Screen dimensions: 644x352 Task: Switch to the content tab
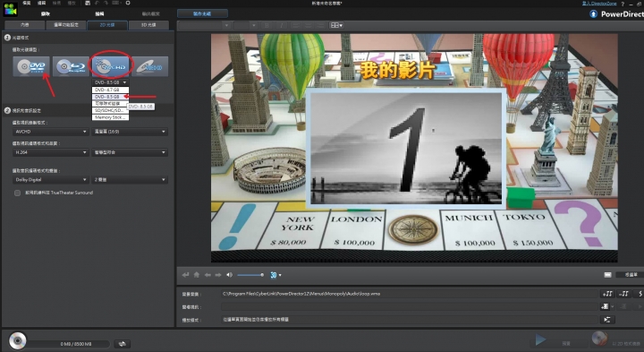point(25,25)
